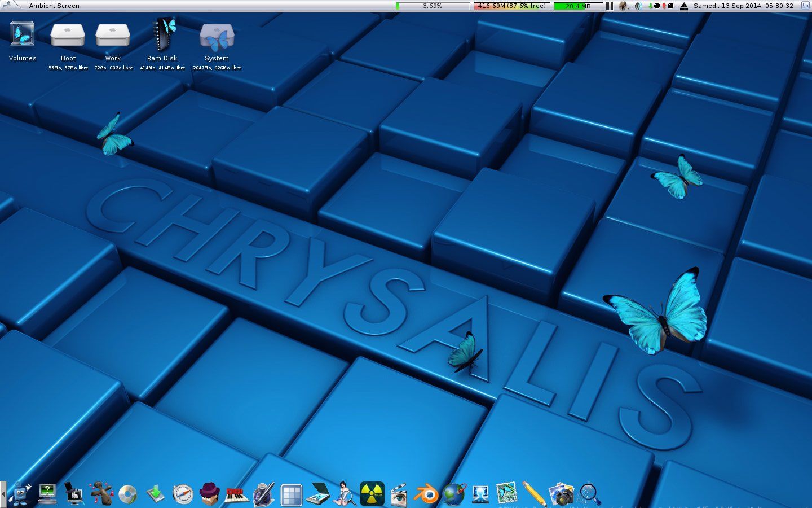
Task: Open the pencil text editor from the dock
Action: [536, 492]
